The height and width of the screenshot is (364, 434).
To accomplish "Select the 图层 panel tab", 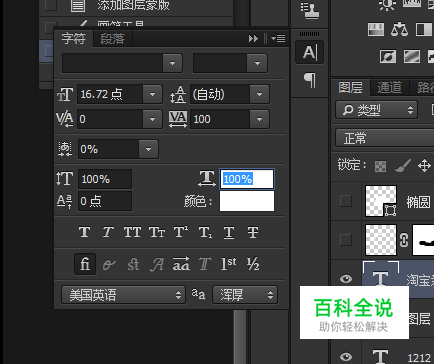I will click(x=350, y=88).
